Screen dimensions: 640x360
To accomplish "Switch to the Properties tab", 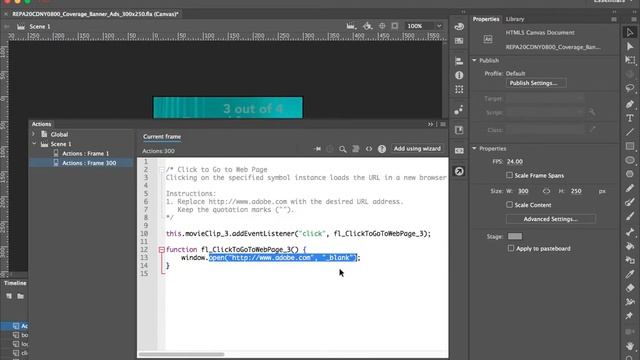I will [x=486, y=19].
